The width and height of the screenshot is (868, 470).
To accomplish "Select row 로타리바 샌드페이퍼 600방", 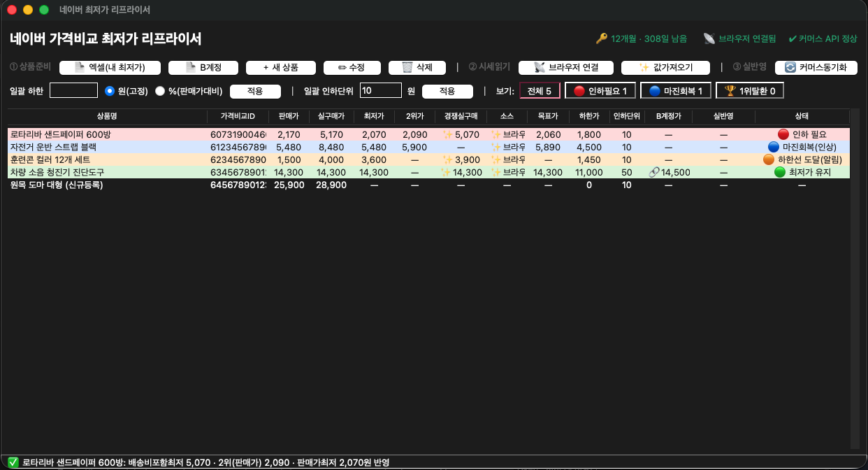I will pos(428,134).
